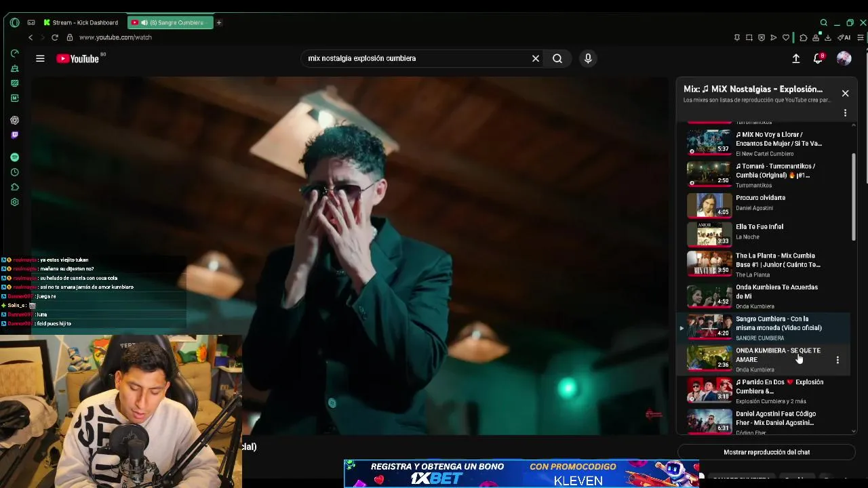This screenshot has height=488, width=868.
Task: Take a snapshot using the toolbar capture icon
Action: [749, 37]
